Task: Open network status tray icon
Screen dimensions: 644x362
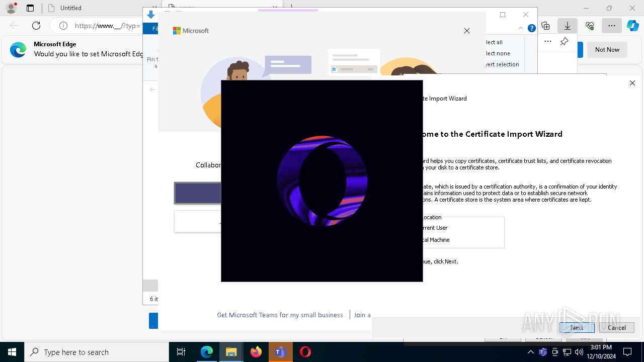Action: click(x=567, y=352)
